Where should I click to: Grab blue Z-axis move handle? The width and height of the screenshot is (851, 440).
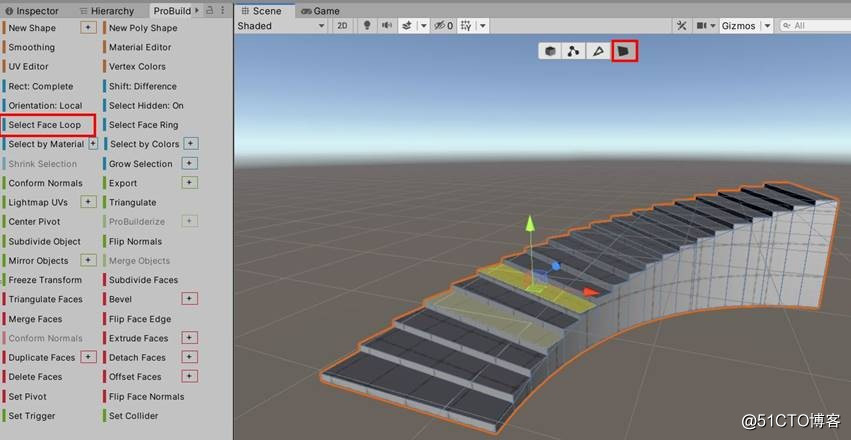coord(555,266)
